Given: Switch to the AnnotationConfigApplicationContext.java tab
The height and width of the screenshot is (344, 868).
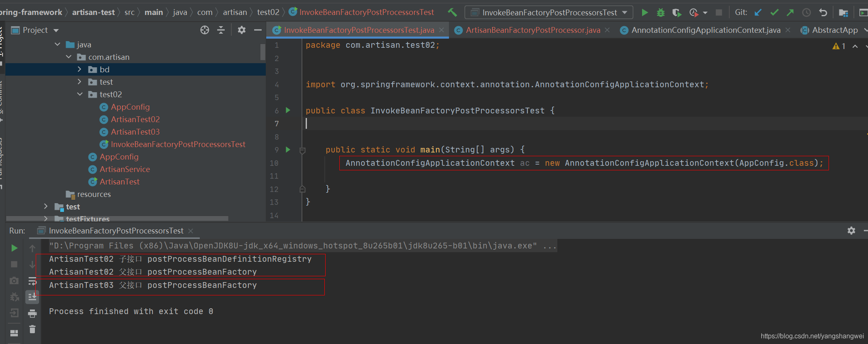Looking at the screenshot, I should 705,30.
